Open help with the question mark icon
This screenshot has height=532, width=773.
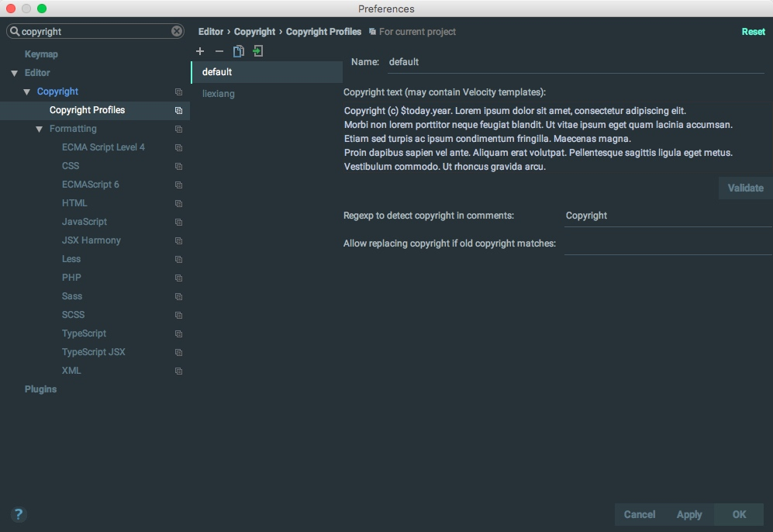point(19,514)
